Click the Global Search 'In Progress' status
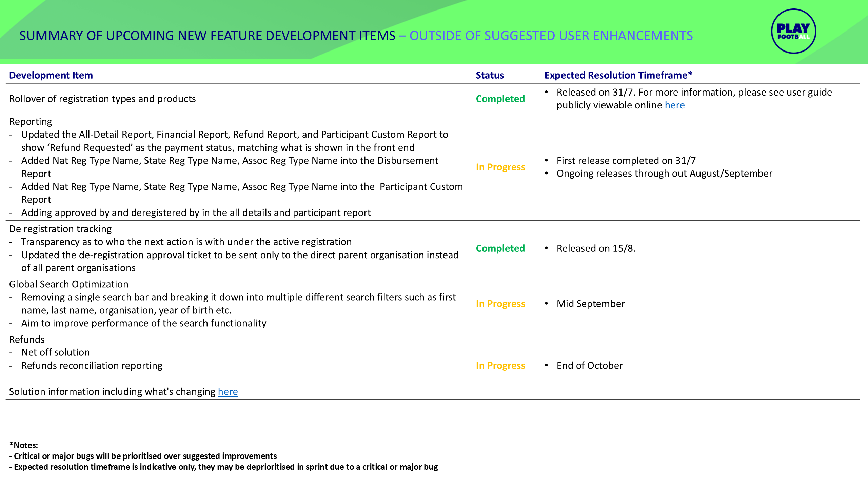 [500, 304]
